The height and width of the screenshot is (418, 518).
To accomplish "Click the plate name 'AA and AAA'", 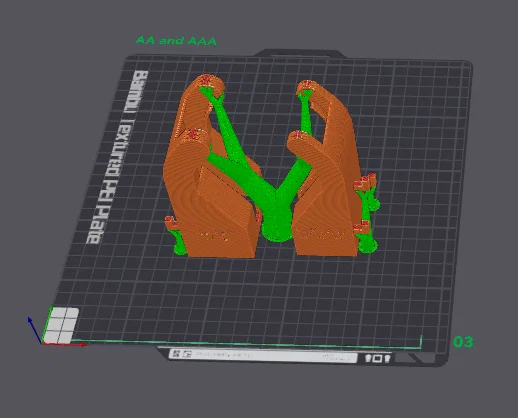I will tap(176, 41).
